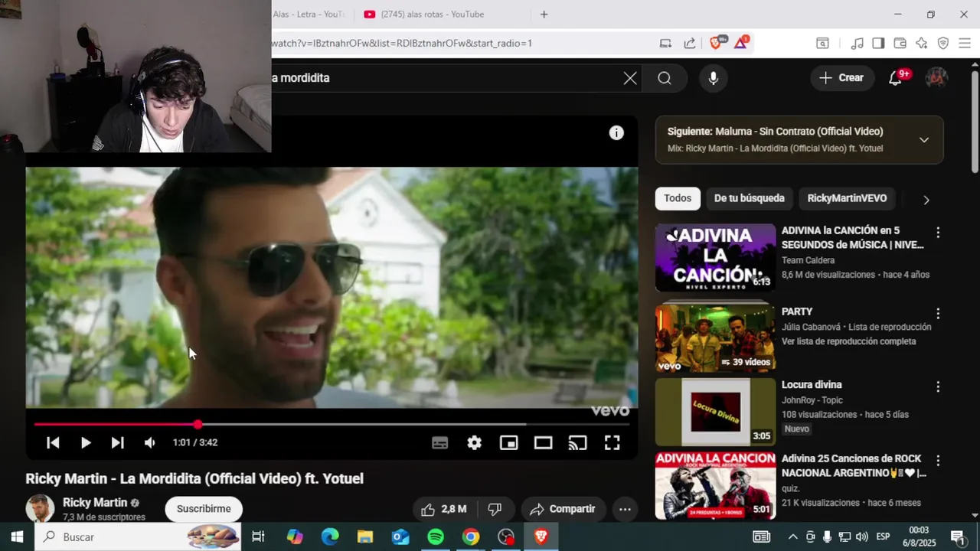
Task: Open YouTube notifications bell
Action: tap(895, 78)
